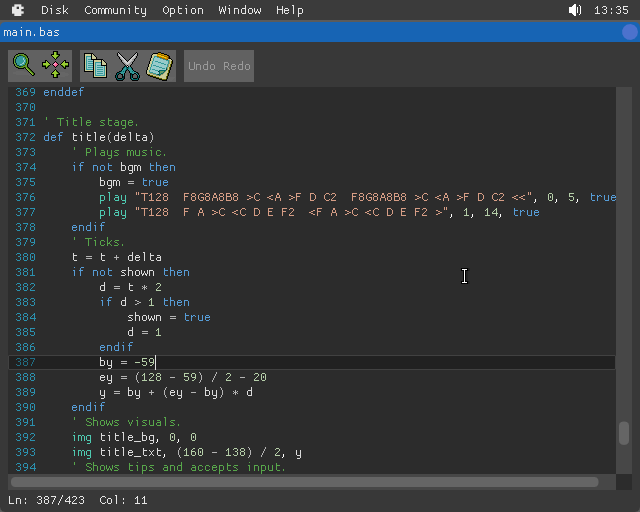
Task: Click the speaker volume icon
Action: (575, 10)
